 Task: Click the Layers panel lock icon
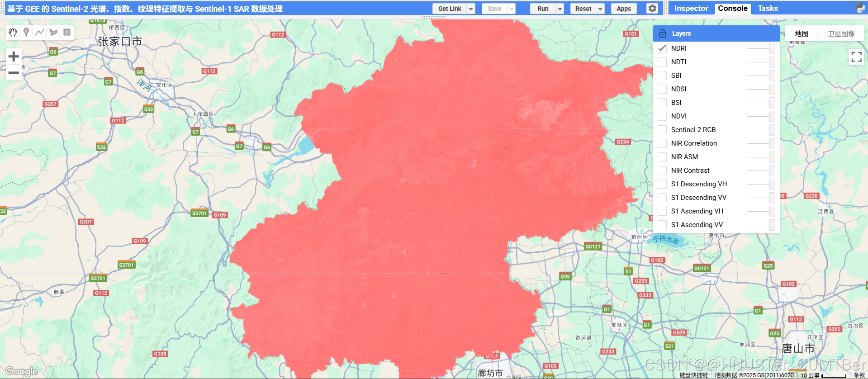pos(663,33)
